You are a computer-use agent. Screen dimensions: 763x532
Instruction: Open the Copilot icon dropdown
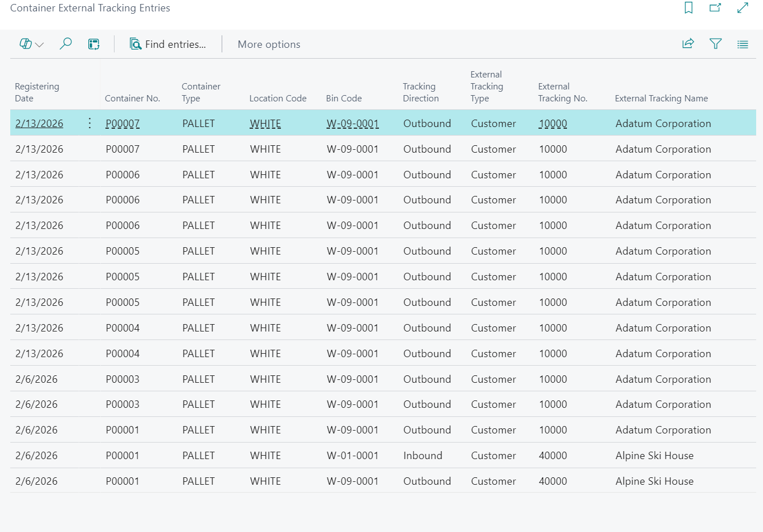tap(31, 44)
